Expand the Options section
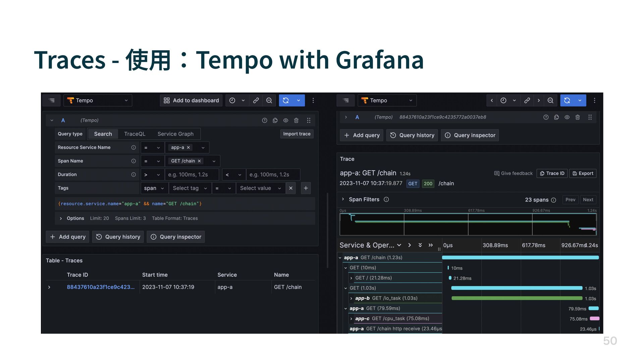 (x=61, y=219)
